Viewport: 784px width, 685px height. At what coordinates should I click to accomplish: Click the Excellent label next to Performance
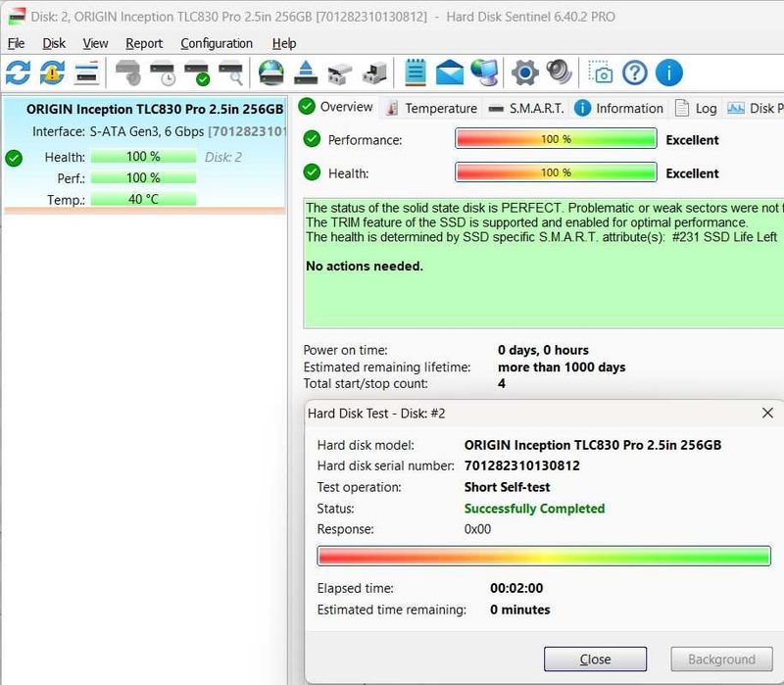[x=692, y=140]
